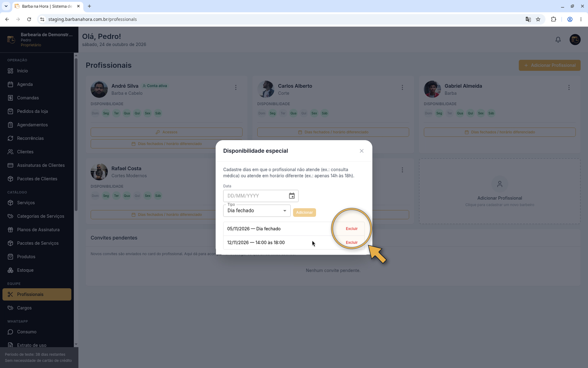Delete the 05/11/2026 Dia fechado entry
The width and height of the screenshot is (588, 368).
(x=352, y=229)
